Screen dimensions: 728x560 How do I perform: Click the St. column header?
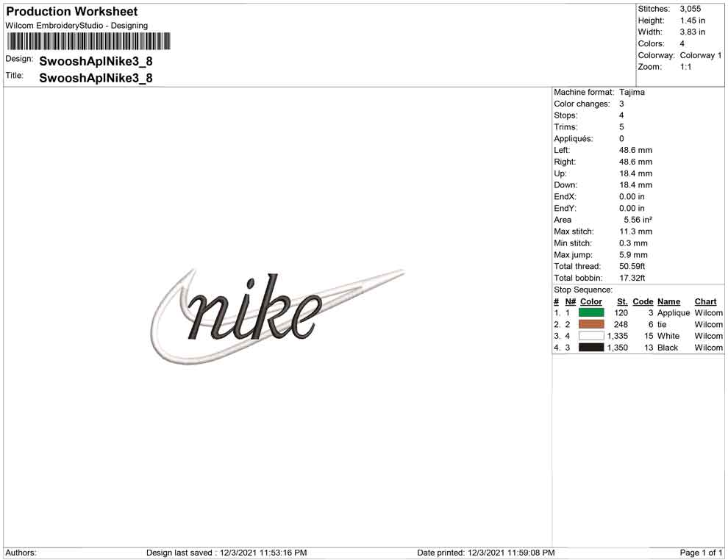coord(622,301)
